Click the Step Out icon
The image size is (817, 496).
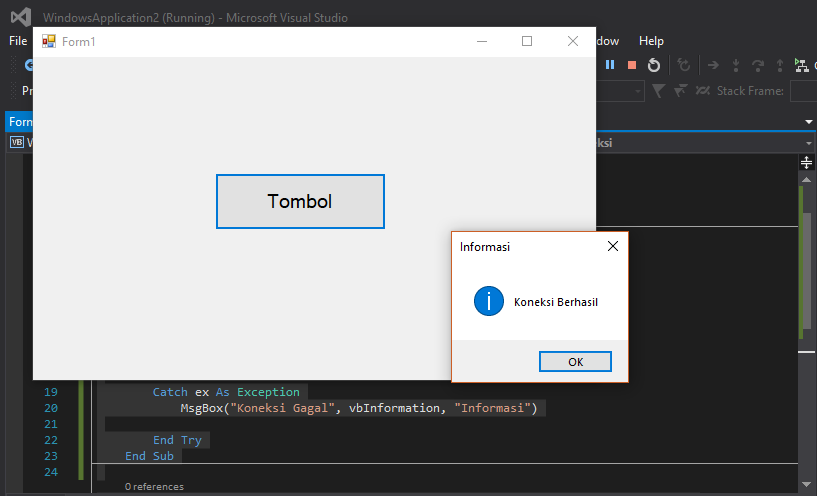coord(779,65)
